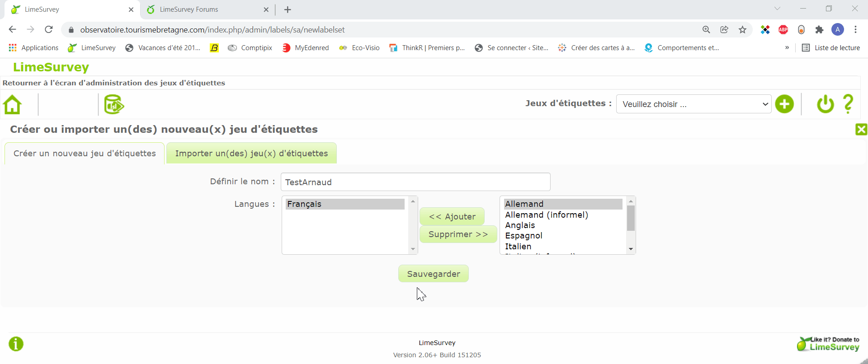Click the green power logout icon
This screenshot has width=868, height=364.
825,104
